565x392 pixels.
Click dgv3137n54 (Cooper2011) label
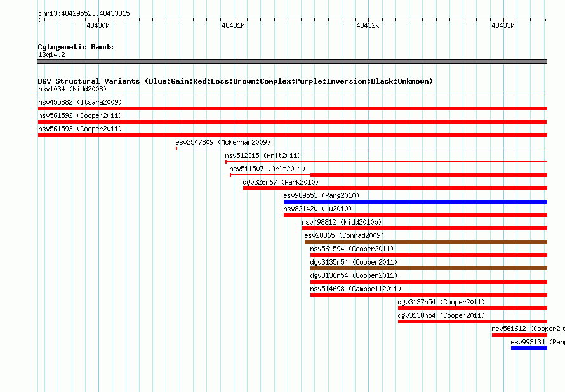click(x=441, y=302)
